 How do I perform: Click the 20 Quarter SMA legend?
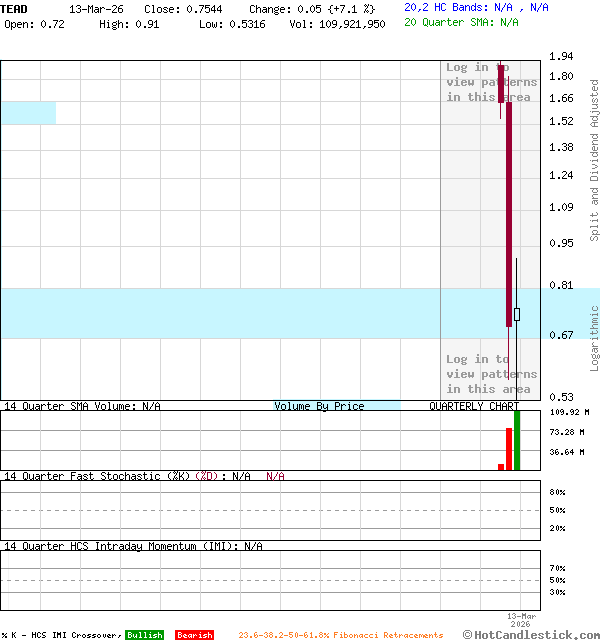click(x=461, y=21)
